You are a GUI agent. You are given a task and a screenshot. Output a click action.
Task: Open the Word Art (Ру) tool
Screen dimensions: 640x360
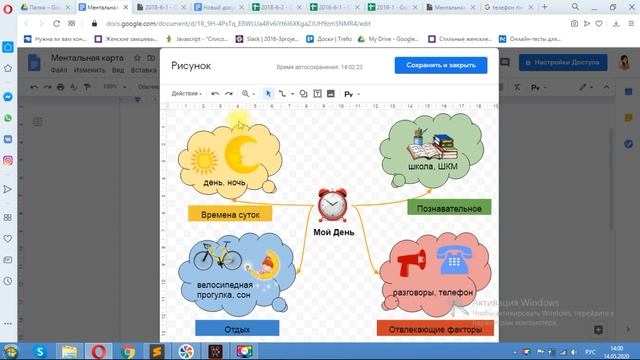[348, 94]
